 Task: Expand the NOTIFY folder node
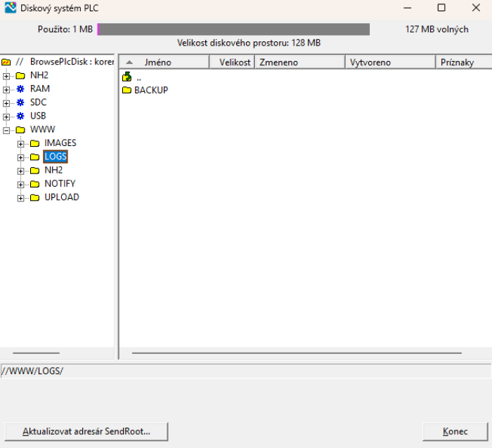tap(20, 184)
